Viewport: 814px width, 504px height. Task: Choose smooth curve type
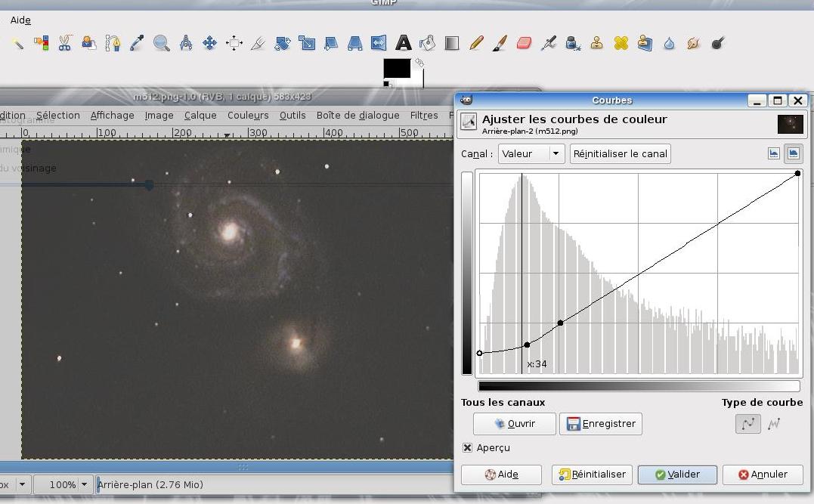(748, 424)
